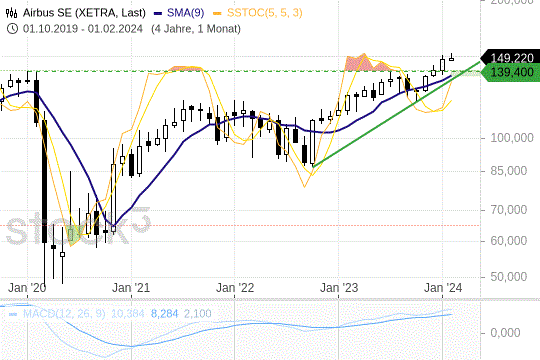Image resolution: width=540 pixels, height=360 pixels.
Task: Click the 85,000 price axis label
Action: tap(509, 171)
